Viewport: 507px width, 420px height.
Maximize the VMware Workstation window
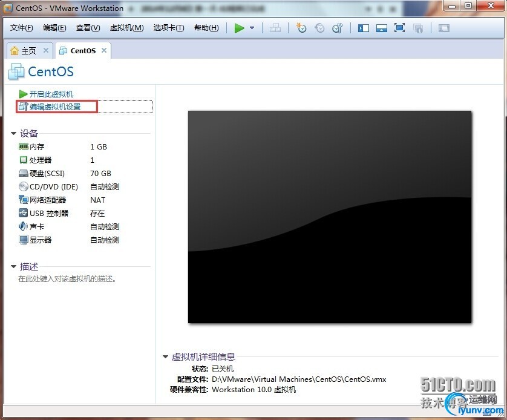click(468, 5)
